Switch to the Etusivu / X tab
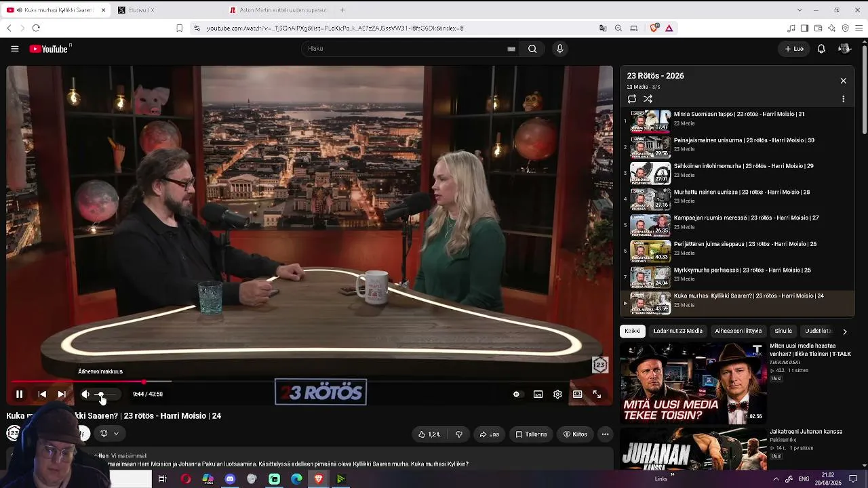868x488 pixels. (x=166, y=10)
